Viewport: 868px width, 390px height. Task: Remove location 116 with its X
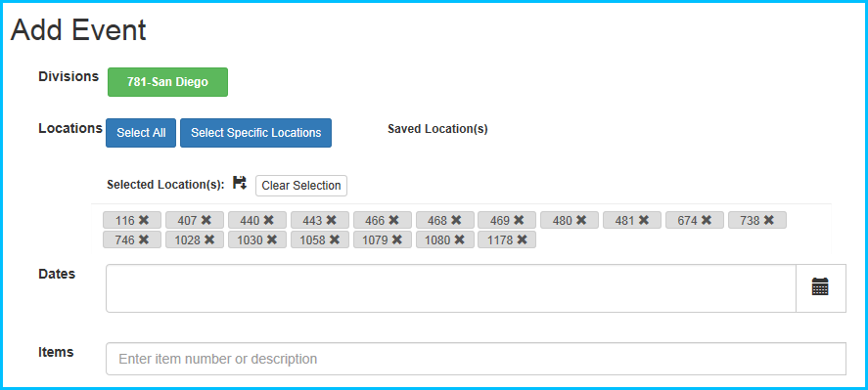144,220
